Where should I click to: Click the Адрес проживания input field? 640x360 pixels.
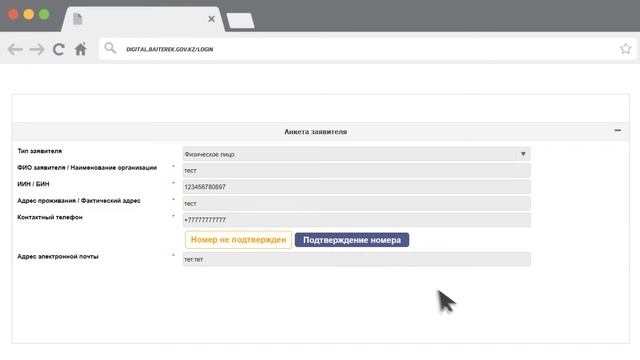tap(356, 203)
